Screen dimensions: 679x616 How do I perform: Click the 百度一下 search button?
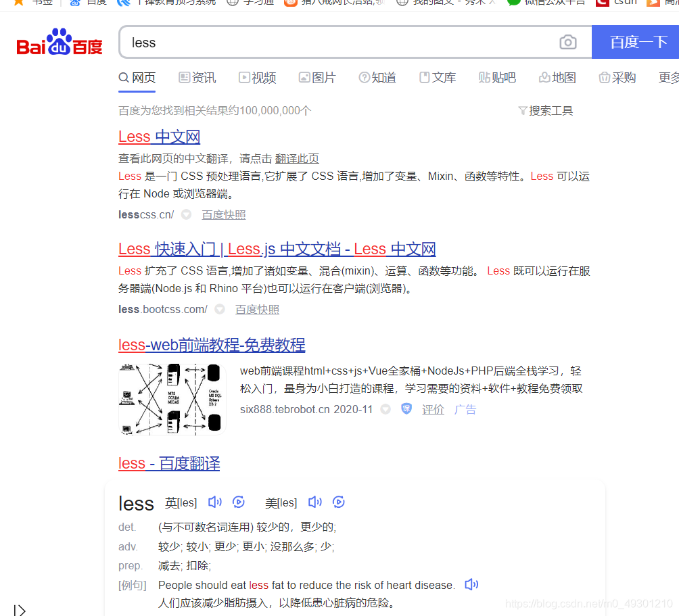coord(635,42)
